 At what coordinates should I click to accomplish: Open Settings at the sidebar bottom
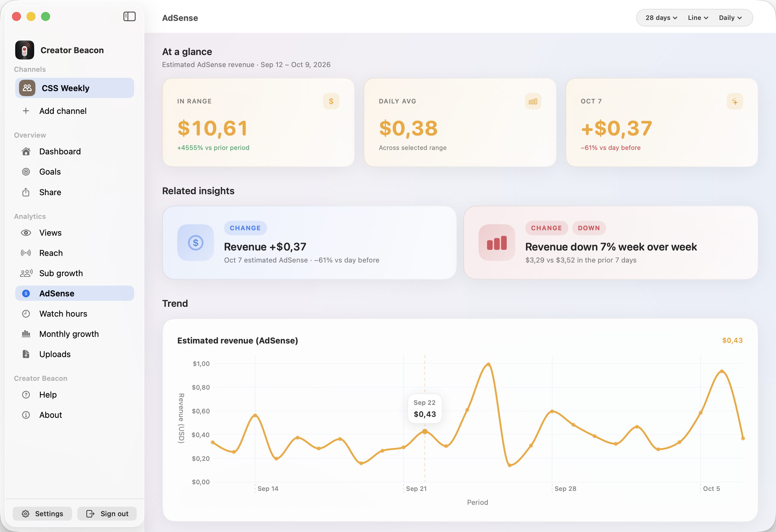[x=42, y=514]
